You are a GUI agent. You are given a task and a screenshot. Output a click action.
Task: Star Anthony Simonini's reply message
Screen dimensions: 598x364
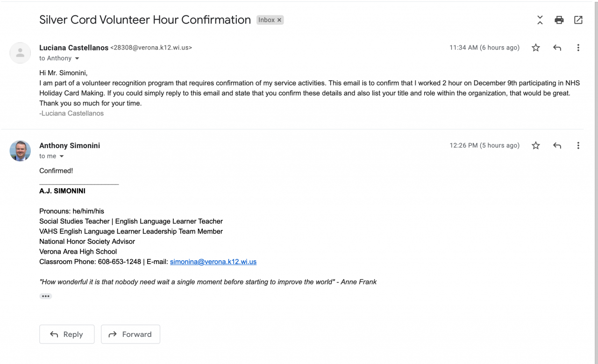coord(536,146)
